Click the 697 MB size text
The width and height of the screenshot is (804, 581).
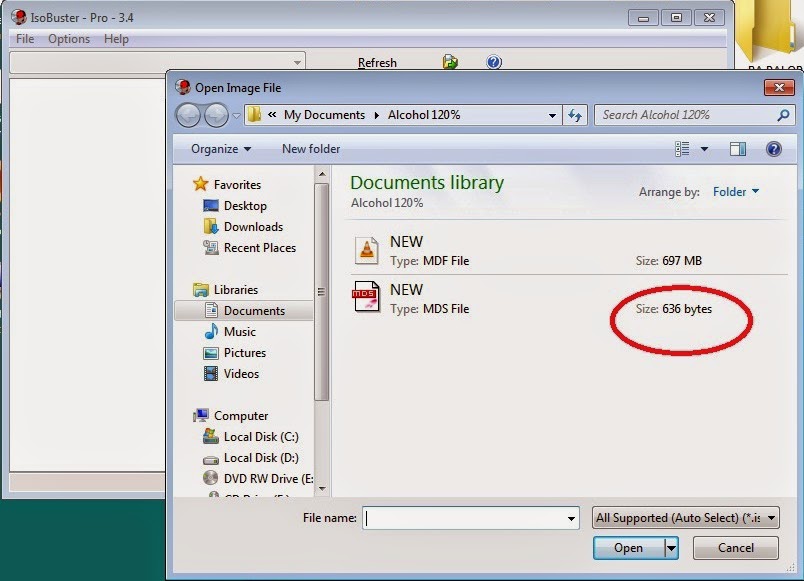click(682, 261)
